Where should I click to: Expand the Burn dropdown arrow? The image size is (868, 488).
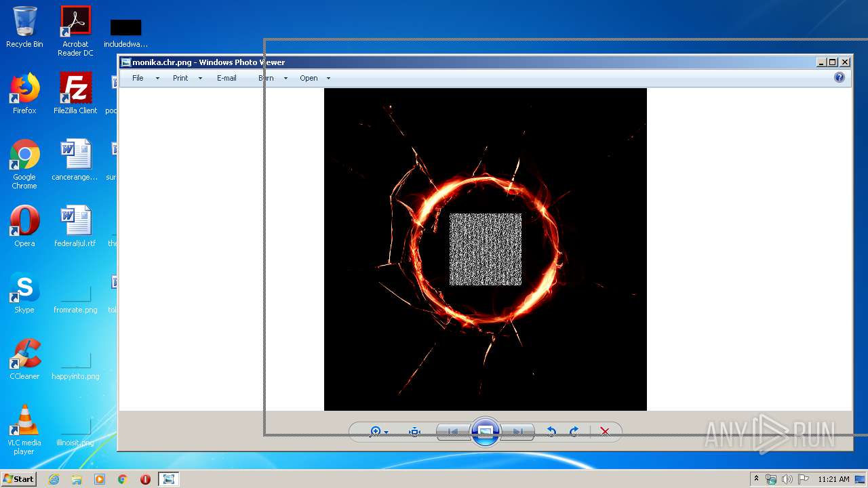pyautogui.click(x=285, y=79)
